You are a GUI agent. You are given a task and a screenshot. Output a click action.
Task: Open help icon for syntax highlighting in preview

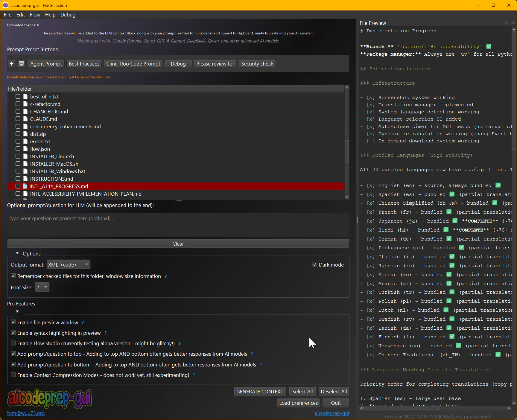[106, 333]
